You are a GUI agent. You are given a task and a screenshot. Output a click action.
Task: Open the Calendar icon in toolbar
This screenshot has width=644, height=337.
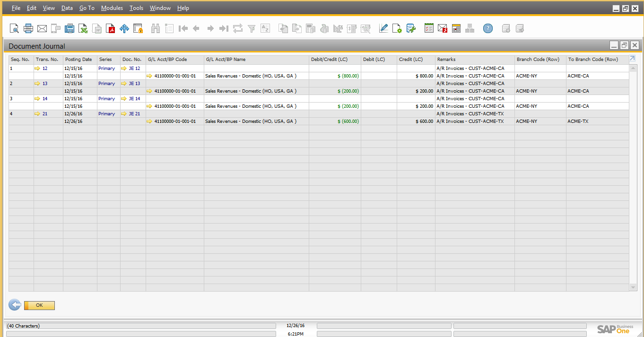(x=456, y=29)
